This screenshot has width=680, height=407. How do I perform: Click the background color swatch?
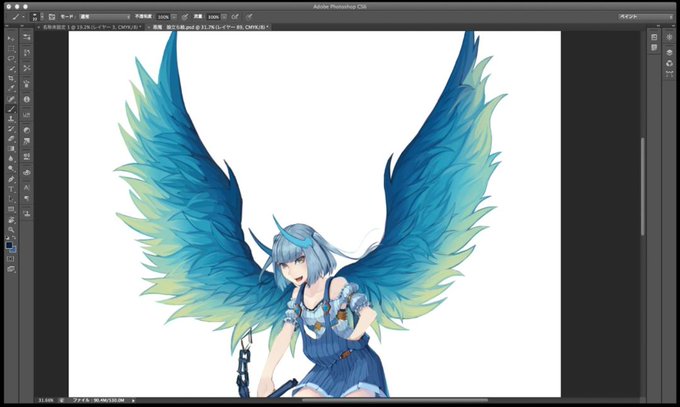click(x=13, y=249)
